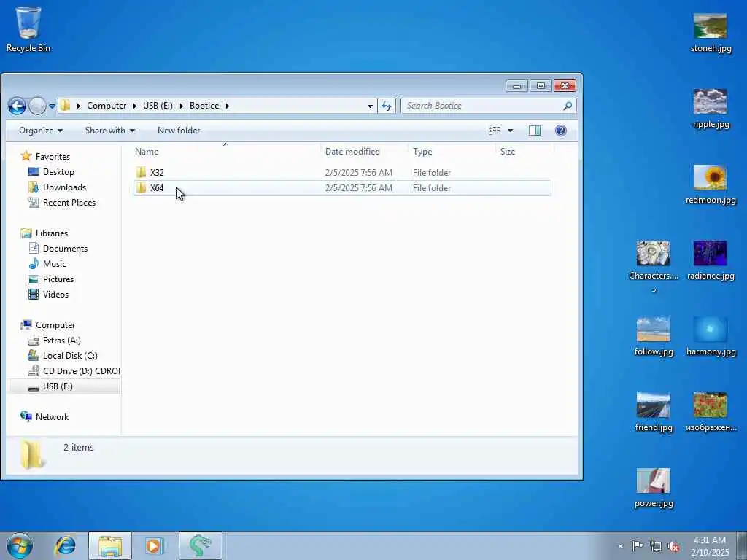Select the изображен... desktop image file
The height and width of the screenshot is (560, 747).
click(711, 413)
